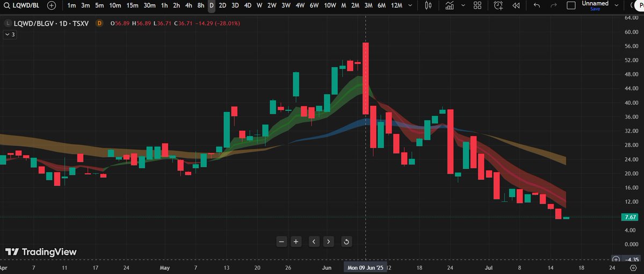This screenshot has height=274, width=644.
Task: Pick the 4W timeframe
Action: click(300, 5)
